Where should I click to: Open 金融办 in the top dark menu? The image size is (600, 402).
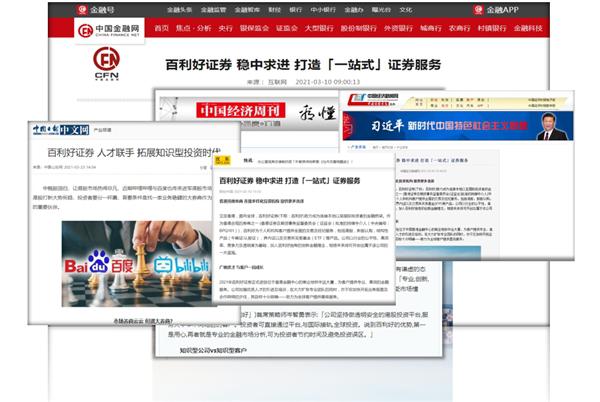[354, 10]
